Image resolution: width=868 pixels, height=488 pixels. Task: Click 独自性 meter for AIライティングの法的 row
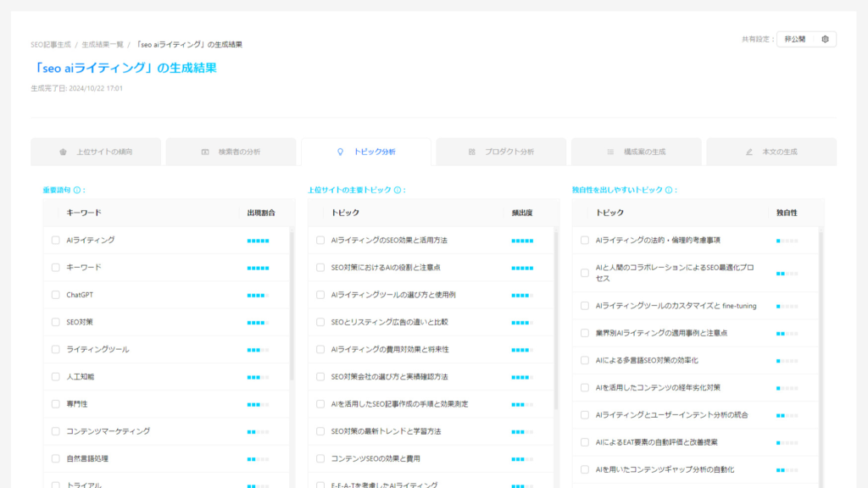coord(787,241)
